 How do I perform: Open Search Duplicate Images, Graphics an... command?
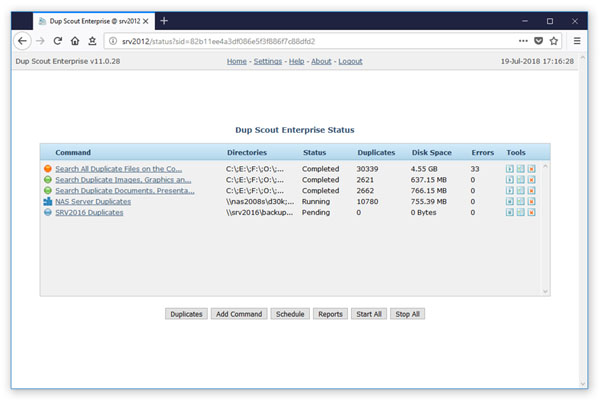click(x=123, y=179)
